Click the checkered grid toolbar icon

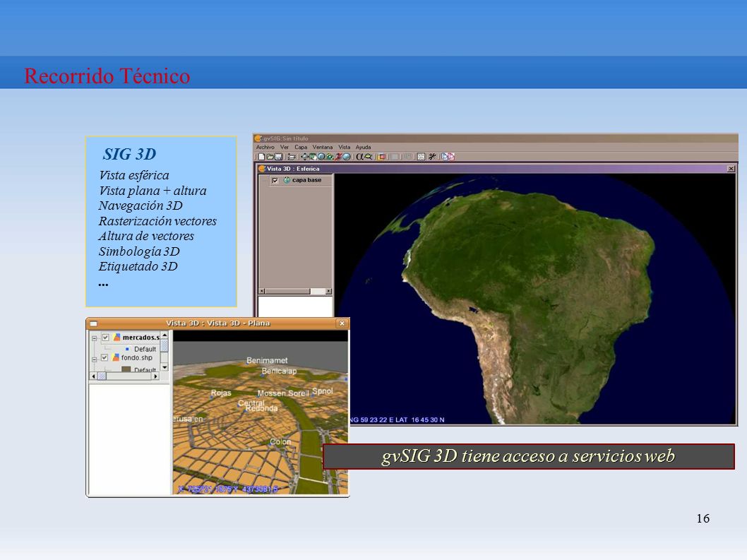pyautogui.click(x=421, y=157)
